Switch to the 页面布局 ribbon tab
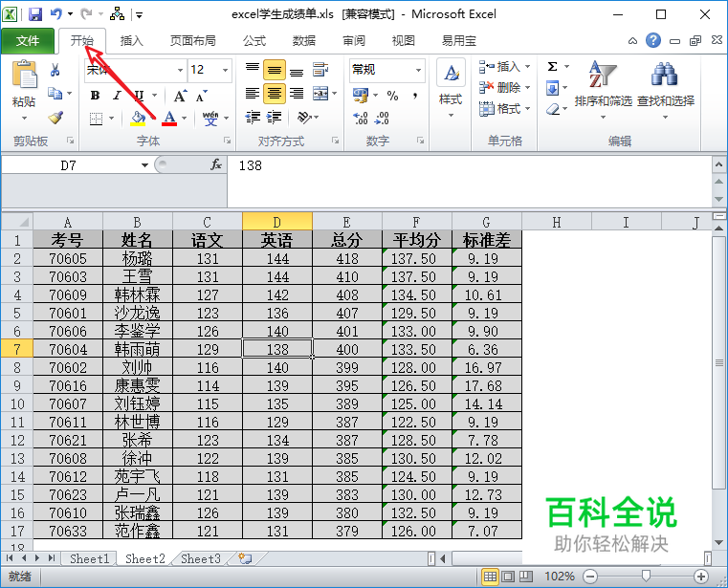 (x=192, y=41)
